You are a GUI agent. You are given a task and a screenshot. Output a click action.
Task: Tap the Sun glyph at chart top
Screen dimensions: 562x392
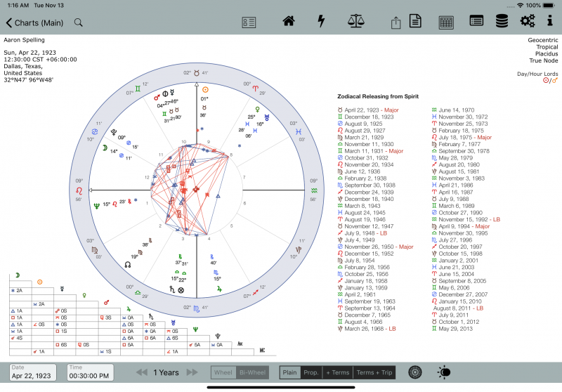pos(205,90)
